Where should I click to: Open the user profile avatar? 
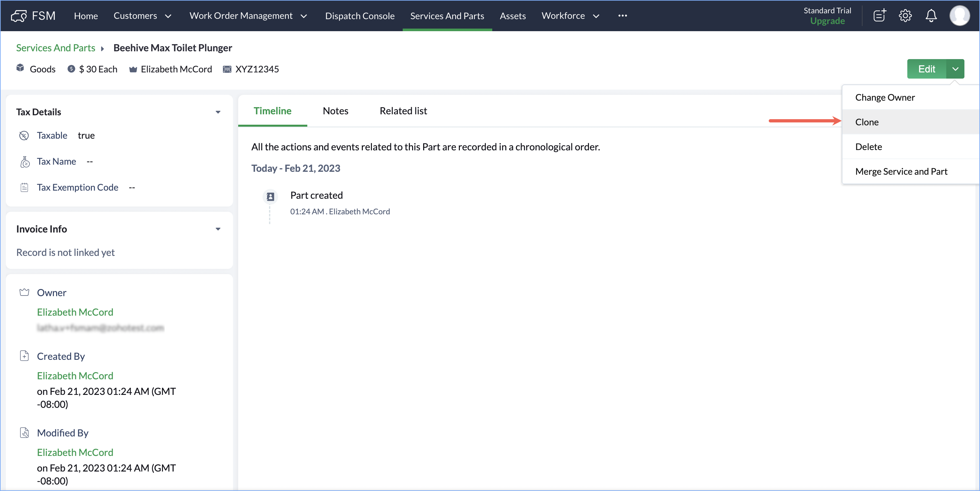(959, 16)
